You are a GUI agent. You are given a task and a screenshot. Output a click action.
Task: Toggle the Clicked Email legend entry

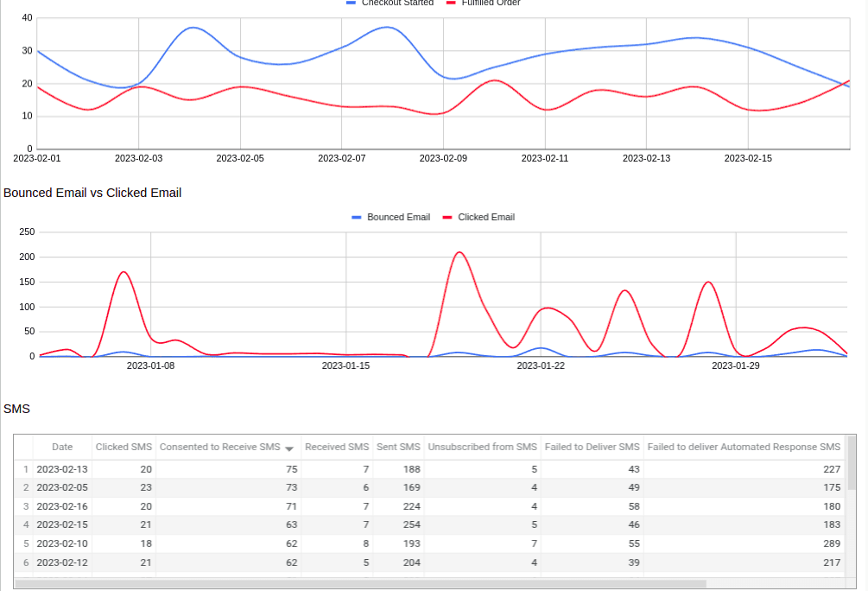478,217
